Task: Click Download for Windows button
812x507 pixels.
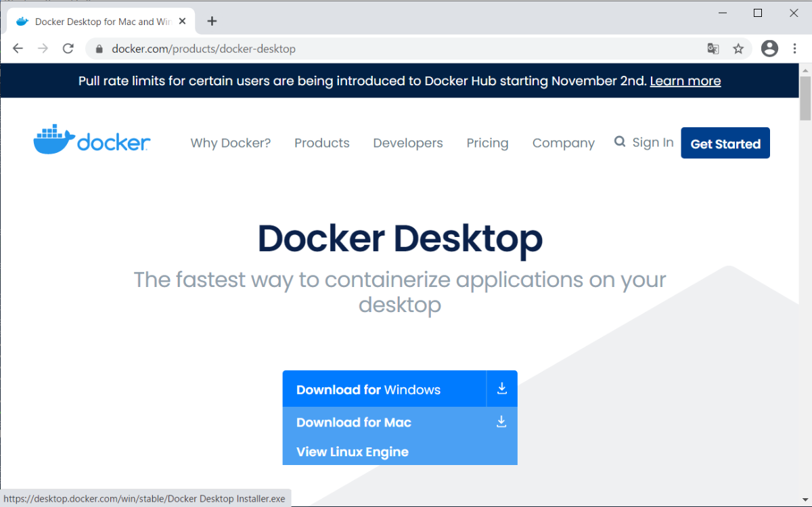Action: [x=384, y=389]
